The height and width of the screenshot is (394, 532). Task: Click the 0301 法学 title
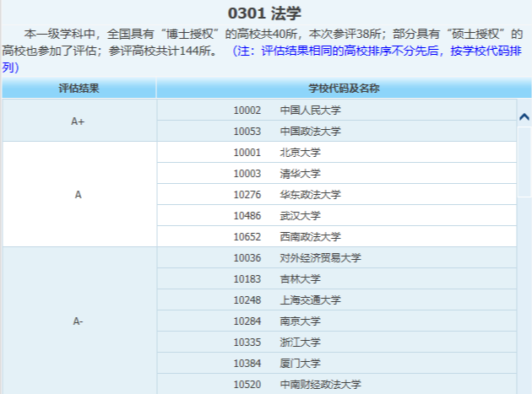click(264, 13)
